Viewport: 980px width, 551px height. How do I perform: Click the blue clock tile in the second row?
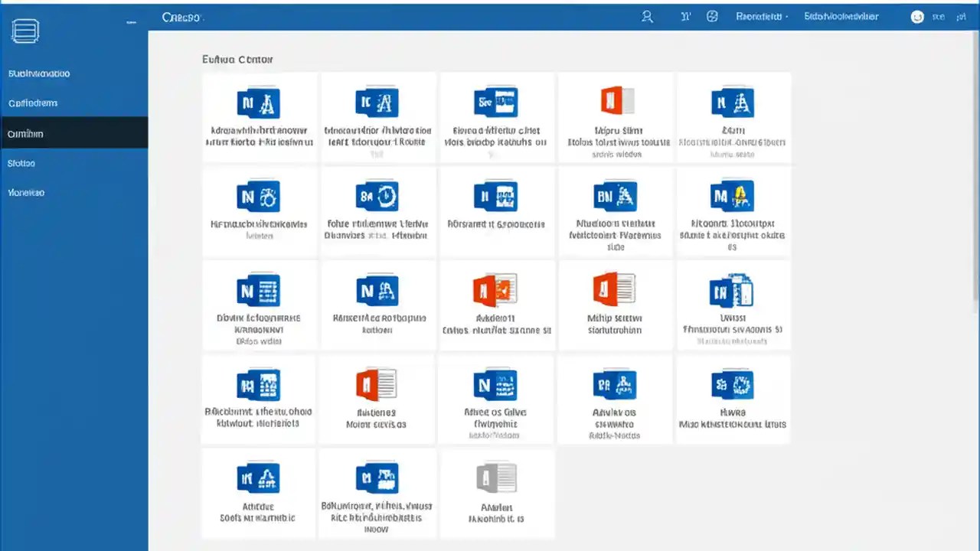pyautogui.click(x=377, y=212)
